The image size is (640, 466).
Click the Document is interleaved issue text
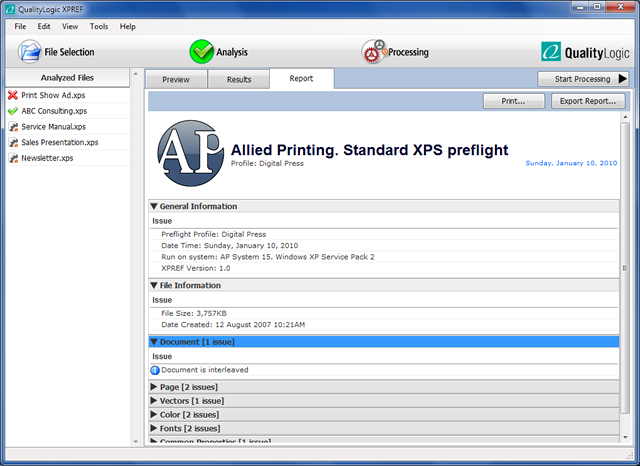pos(205,370)
